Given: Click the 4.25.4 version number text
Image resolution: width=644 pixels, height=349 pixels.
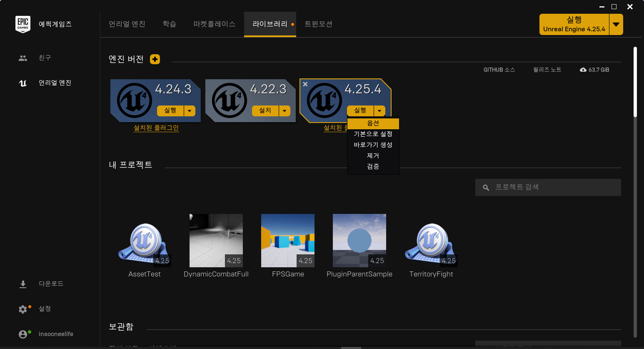Looking at the screenshot, I should pos(363,89).
